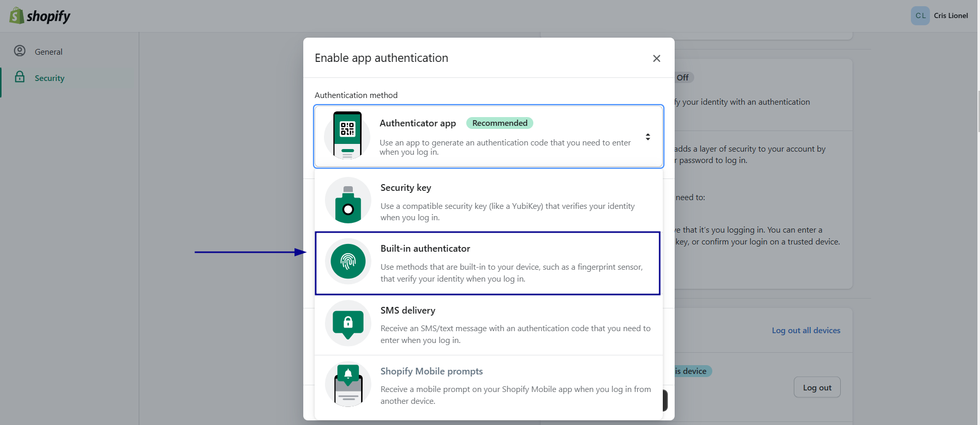Viewport: 980px width, 425px height.
Task: Click the CL user avatar badge
Action: [x=920, y=15]
